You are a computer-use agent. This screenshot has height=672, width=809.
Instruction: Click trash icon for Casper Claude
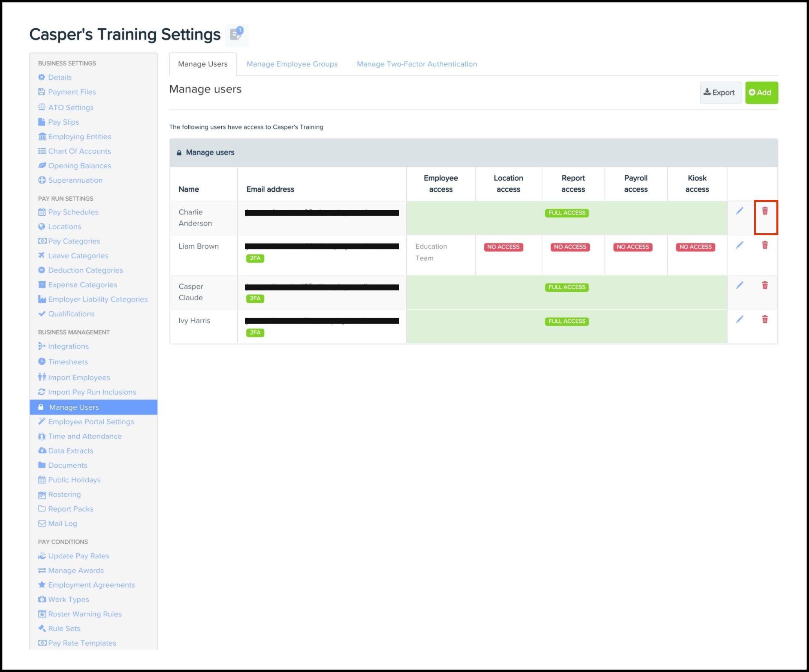pyautogui.click(x=765, y=285)
